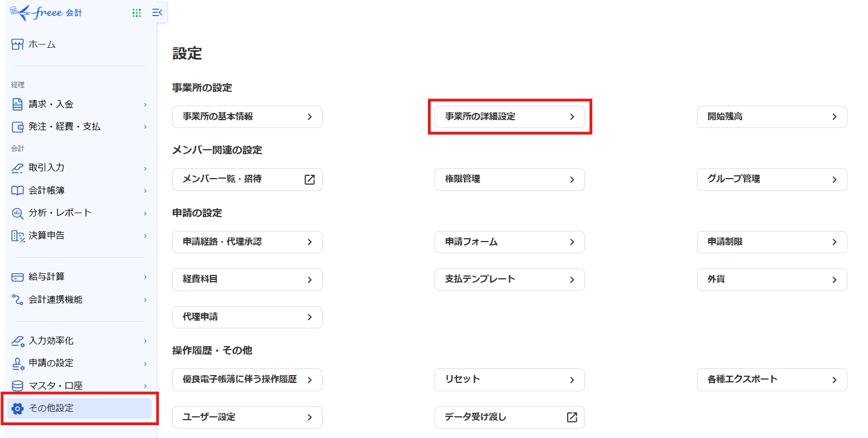868x438 pixels.
Task: Collapse the sidebar with the menu icon
Action: 157,12
